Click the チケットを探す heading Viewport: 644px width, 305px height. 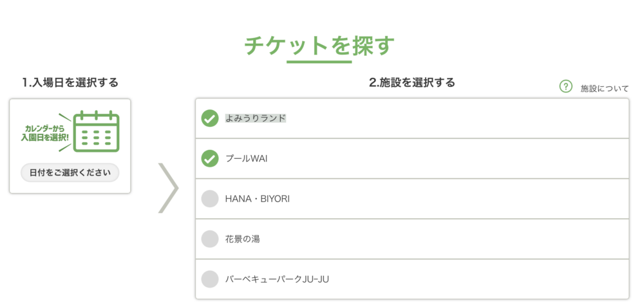coord(319,46)
